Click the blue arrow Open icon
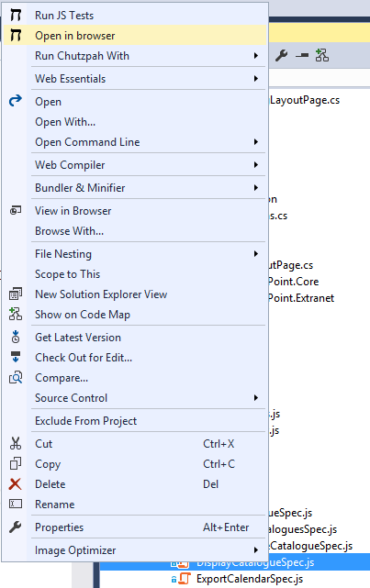Viewport: 370px width, 588px height. click(x=16, y=101)
